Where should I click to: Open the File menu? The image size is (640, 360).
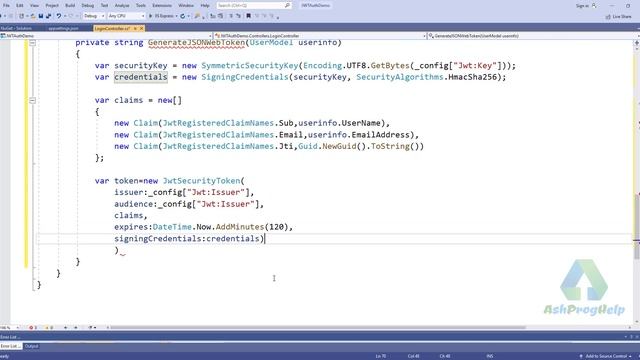tap(6, 5)
